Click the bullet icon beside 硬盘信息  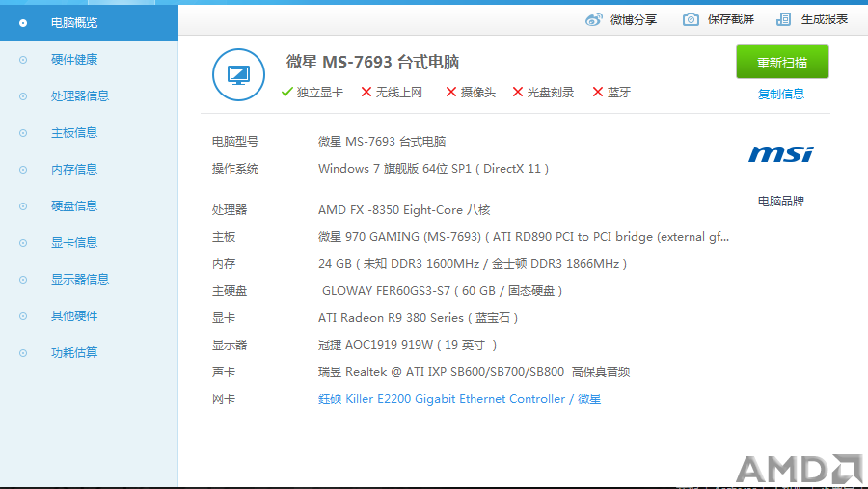(23, 206)
